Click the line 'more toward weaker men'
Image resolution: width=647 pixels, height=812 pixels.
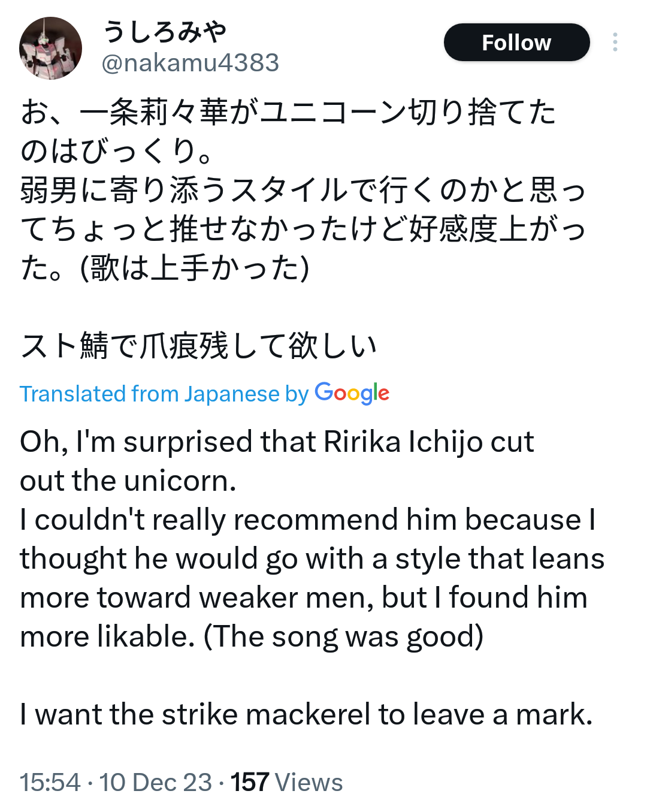pyautogui.click(x=303, y=597)
